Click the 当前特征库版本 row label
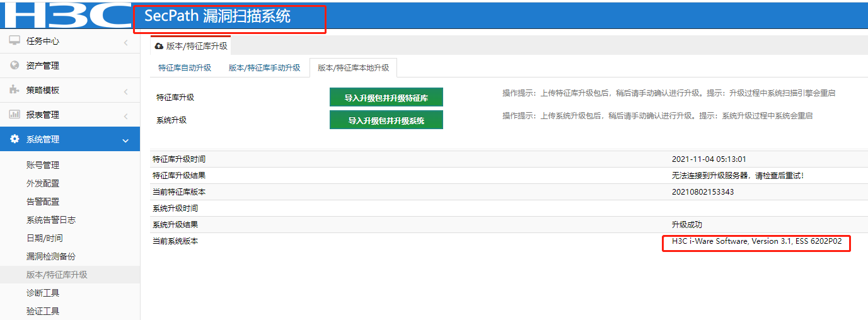 coord(179,192)
